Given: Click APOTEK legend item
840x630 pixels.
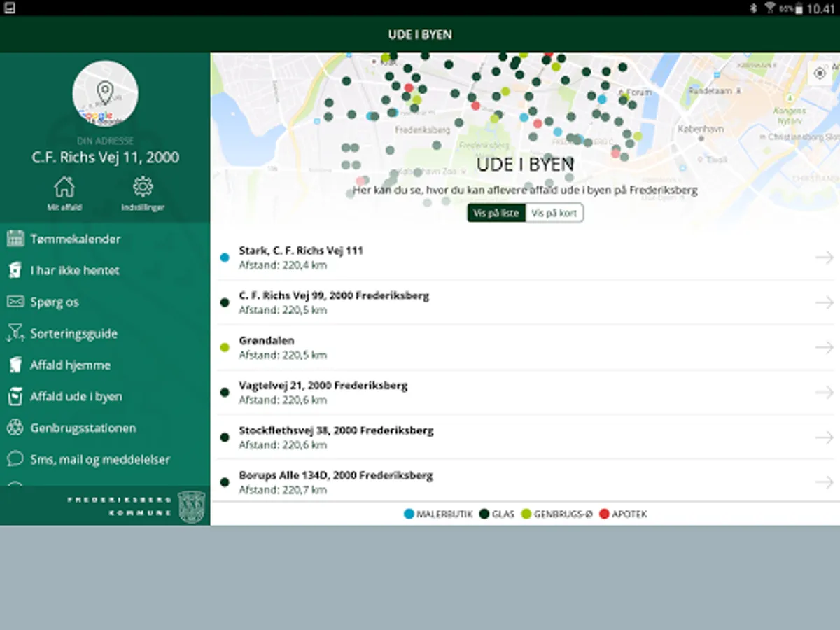Looking at the screenshot, I should 624,514.
